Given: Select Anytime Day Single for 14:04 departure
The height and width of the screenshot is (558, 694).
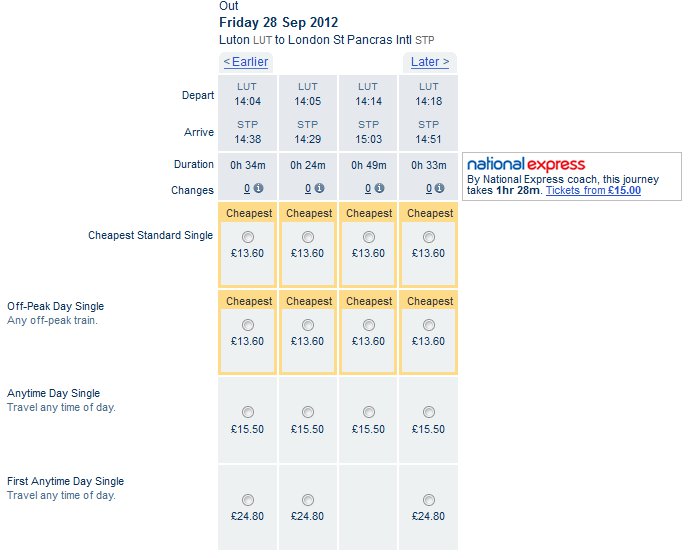Looking at the screenshot, I should coord(248,412).
